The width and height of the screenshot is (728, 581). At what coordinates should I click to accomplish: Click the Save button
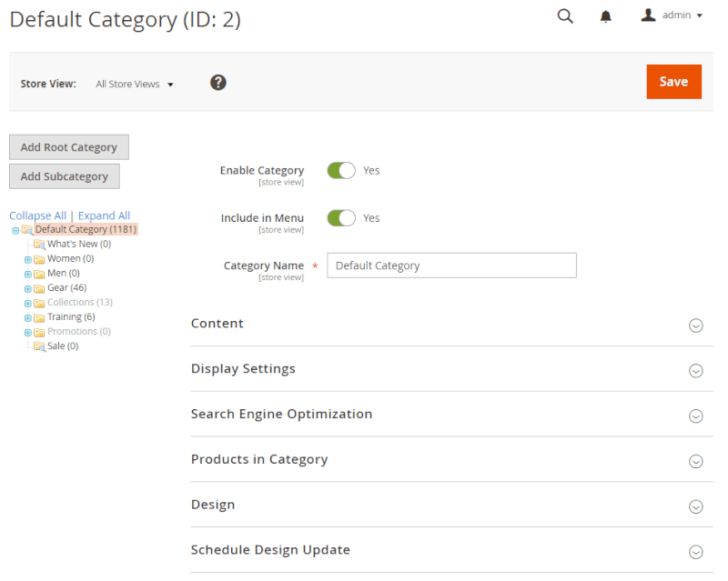tap(673, 81)
